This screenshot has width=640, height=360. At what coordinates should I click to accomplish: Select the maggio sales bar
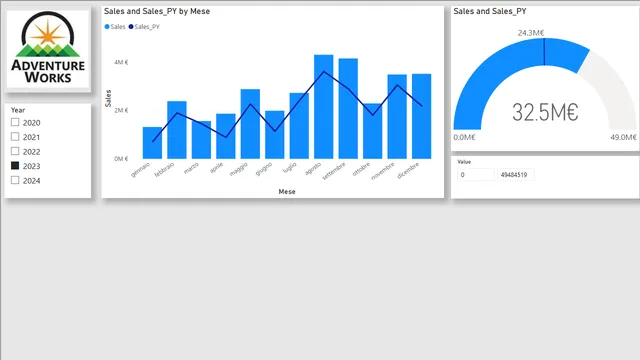click(x=250, y=124)
